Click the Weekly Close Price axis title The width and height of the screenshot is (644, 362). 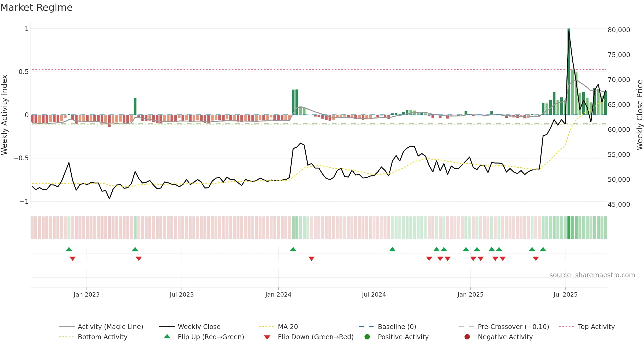640,115
